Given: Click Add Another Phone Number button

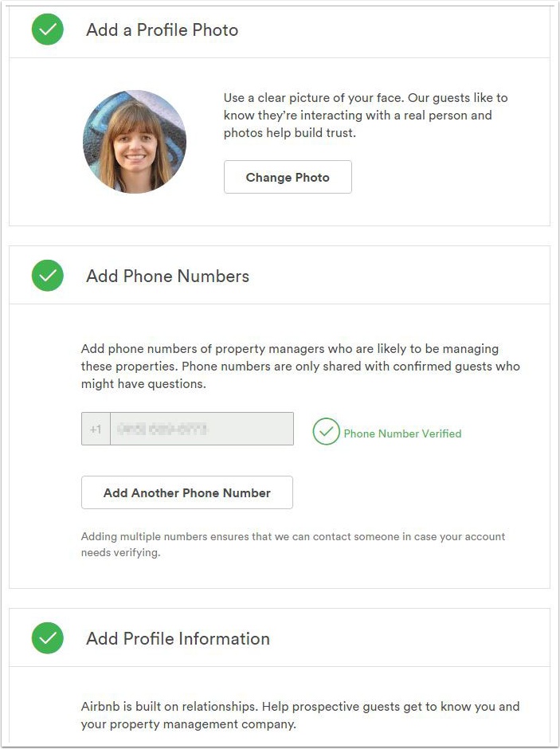Looking at the screenshot, I should 187,492.
